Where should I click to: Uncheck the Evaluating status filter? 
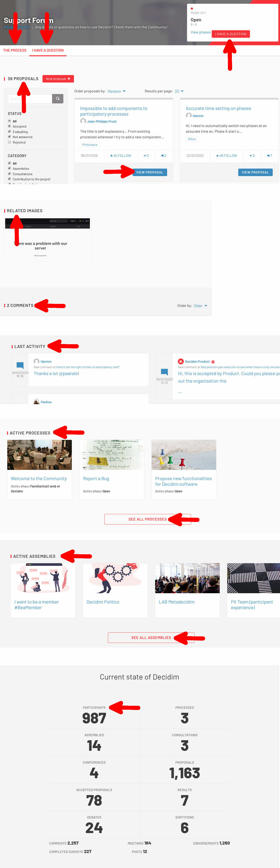[9, 131]
